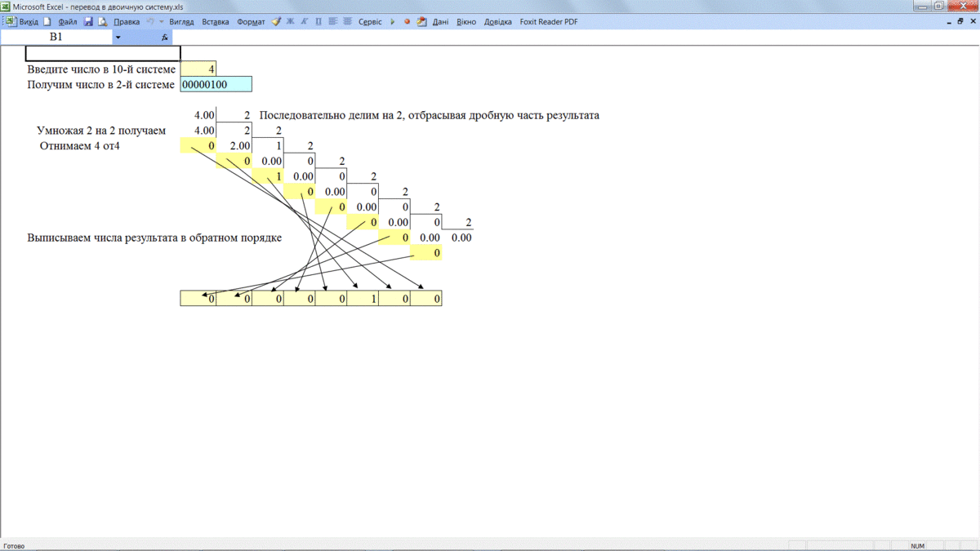Screen dimensions: 980x551
Task: Select the lowest yellow remainder cell above result row
Action: 426,253
